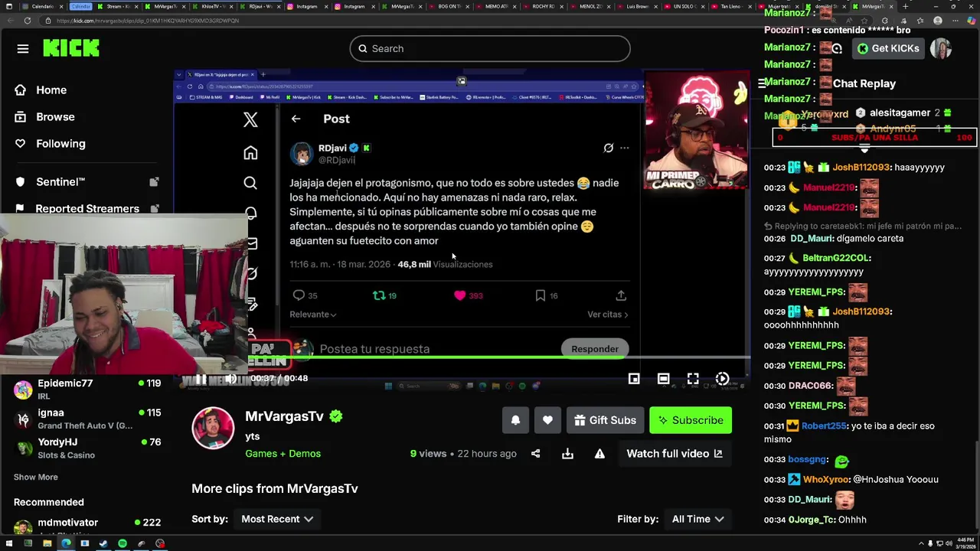Click Robert255 username in chat
Screen dimensions: 980x551
[824, 426]
